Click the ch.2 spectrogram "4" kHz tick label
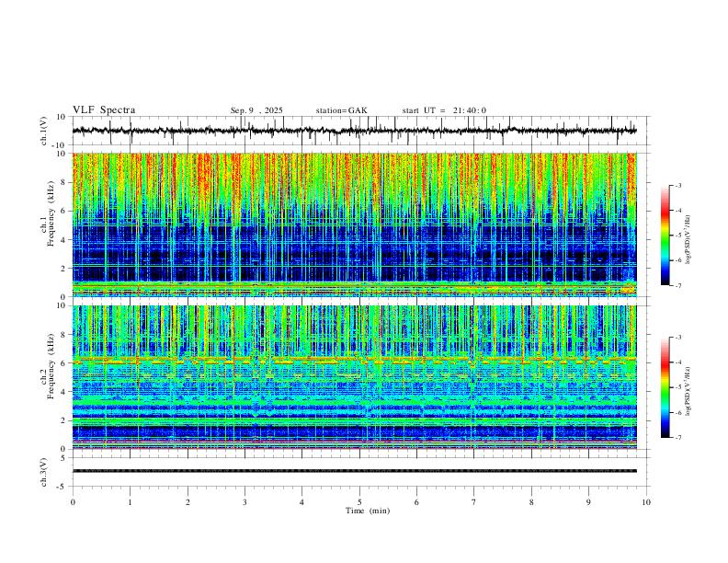 pyautogui.click(x=64, y=392)
